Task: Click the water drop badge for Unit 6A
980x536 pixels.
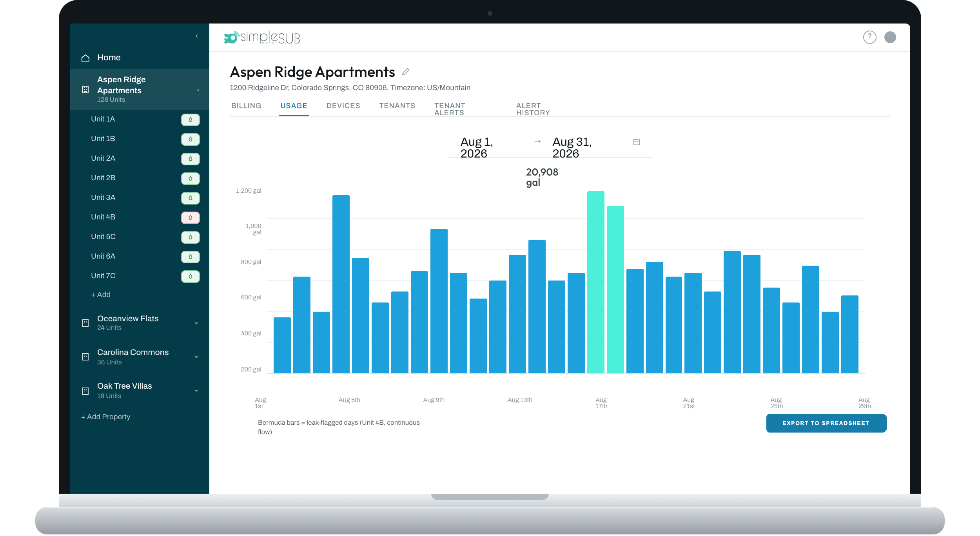Action: click(x=191, y=257)
